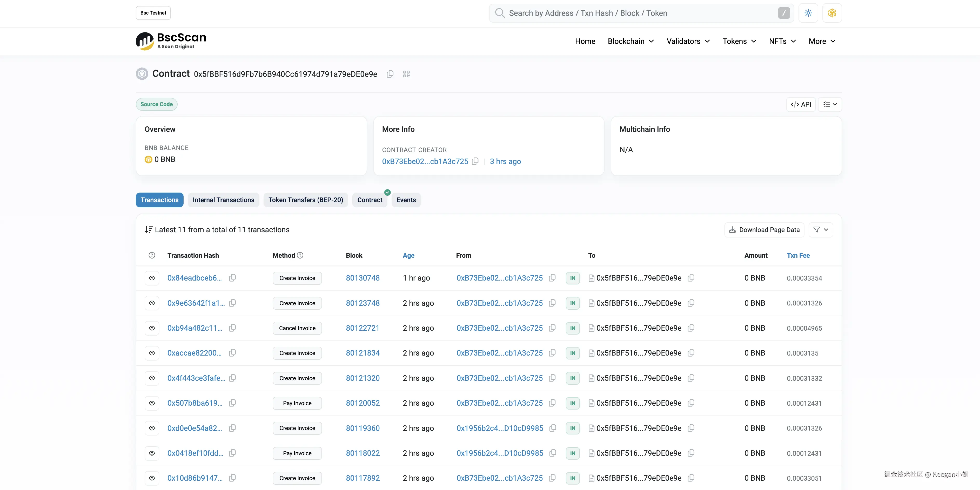The width and height of the screenshot is (980, 490).
Task: Copy the contract creator address
Action: pos(475,161)
